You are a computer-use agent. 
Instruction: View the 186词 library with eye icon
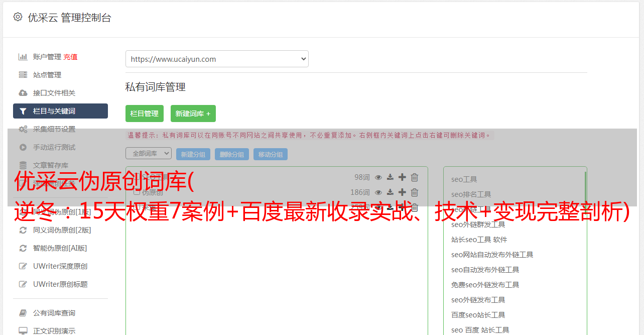coord(378,192)
